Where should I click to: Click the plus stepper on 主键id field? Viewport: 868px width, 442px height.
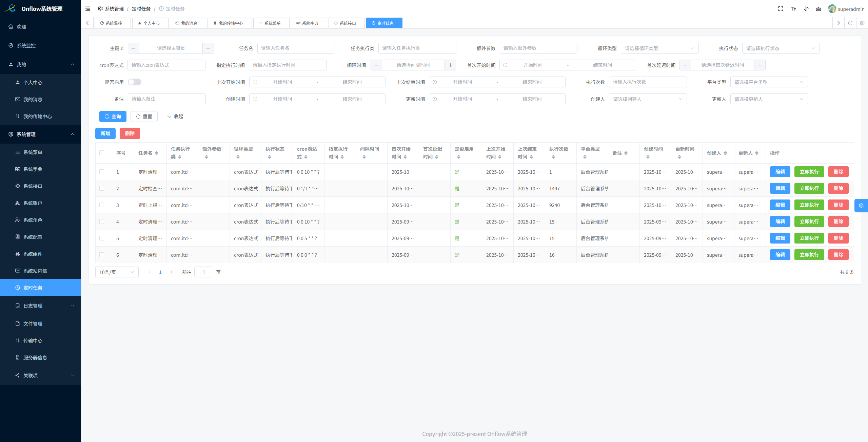point(208,48)
